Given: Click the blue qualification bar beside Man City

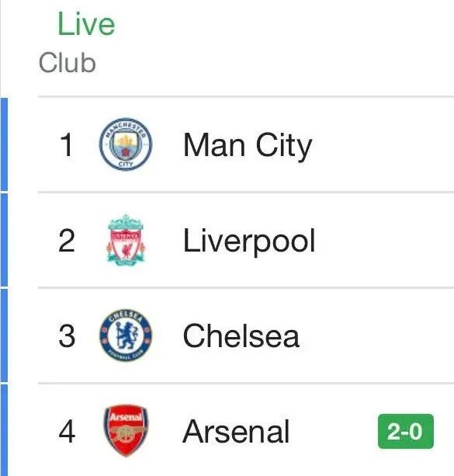Looking at the screenshot, I should coord(4,144).
